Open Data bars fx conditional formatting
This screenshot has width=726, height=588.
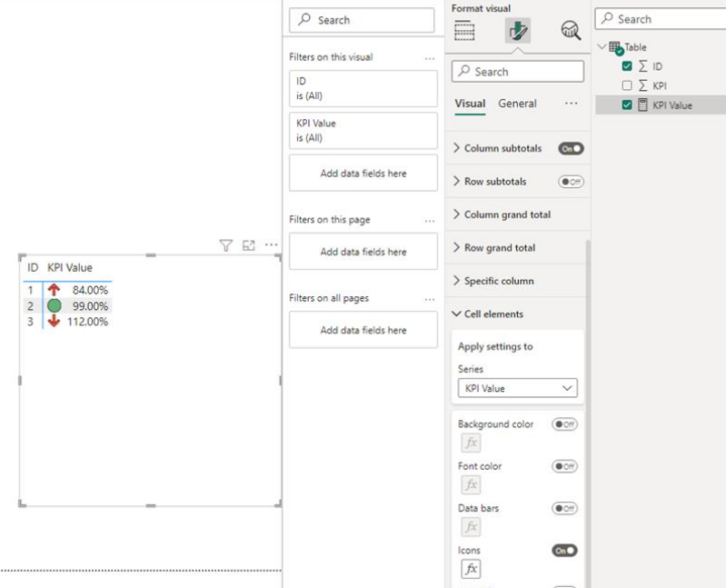coord(471,527)
